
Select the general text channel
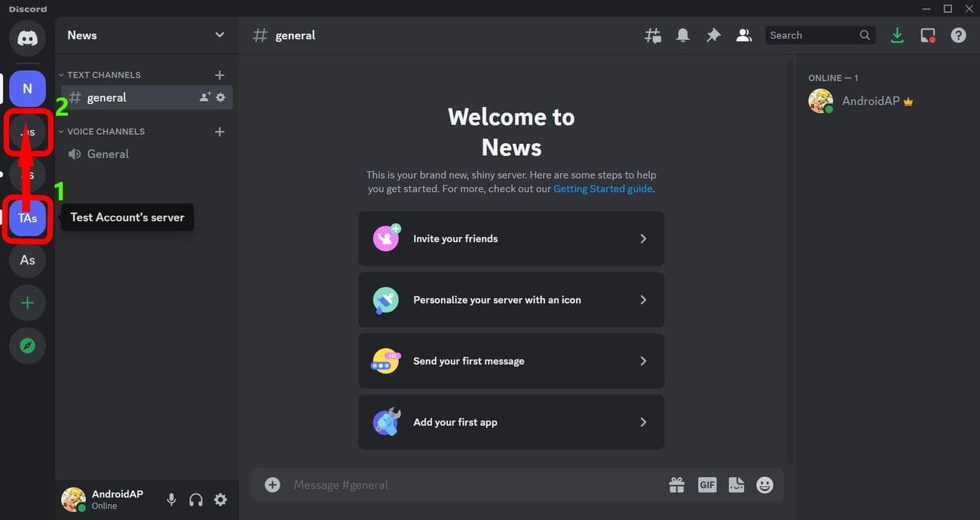(106, 98)
